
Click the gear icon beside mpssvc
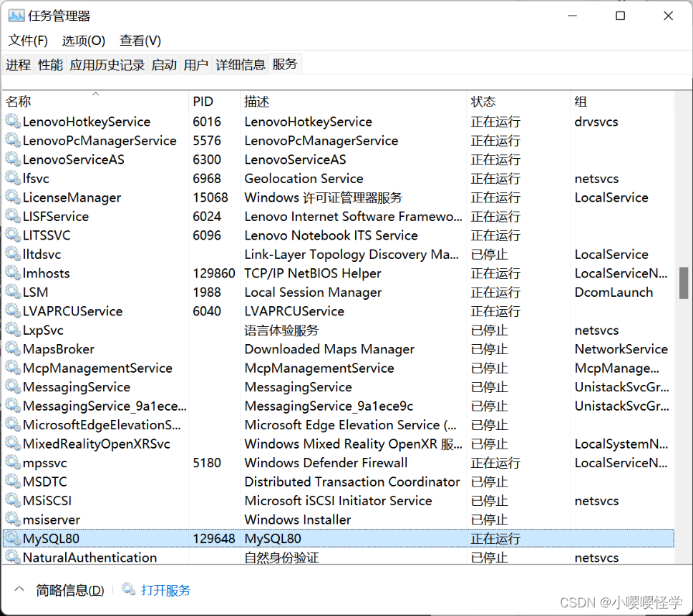pyautogui.click(x=13, y=463)
